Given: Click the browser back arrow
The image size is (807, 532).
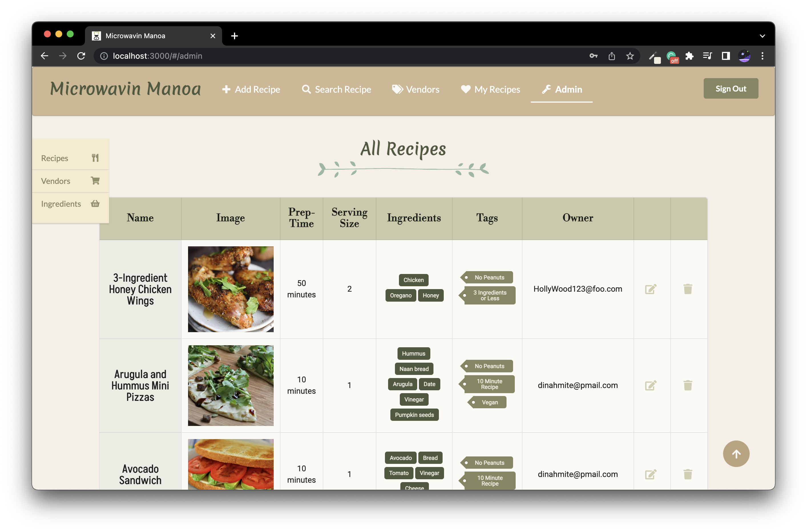Looking at the screenshot, I should [45, 56].
